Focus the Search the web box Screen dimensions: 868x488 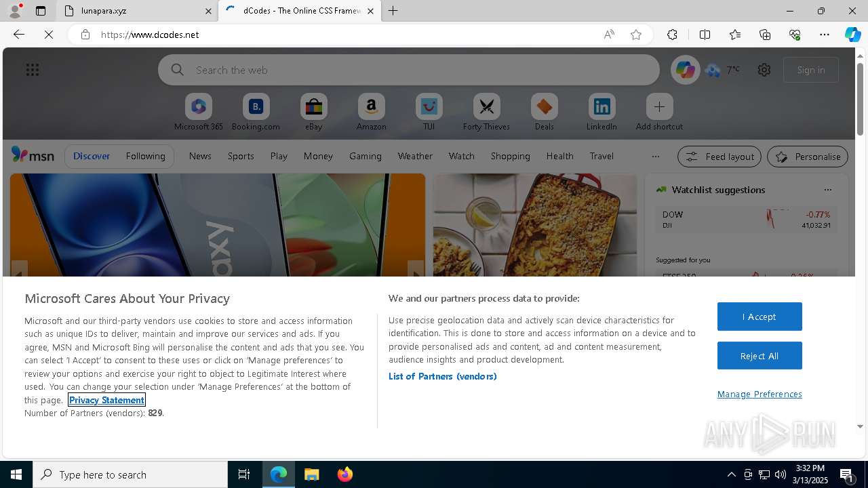pos(409,70)
